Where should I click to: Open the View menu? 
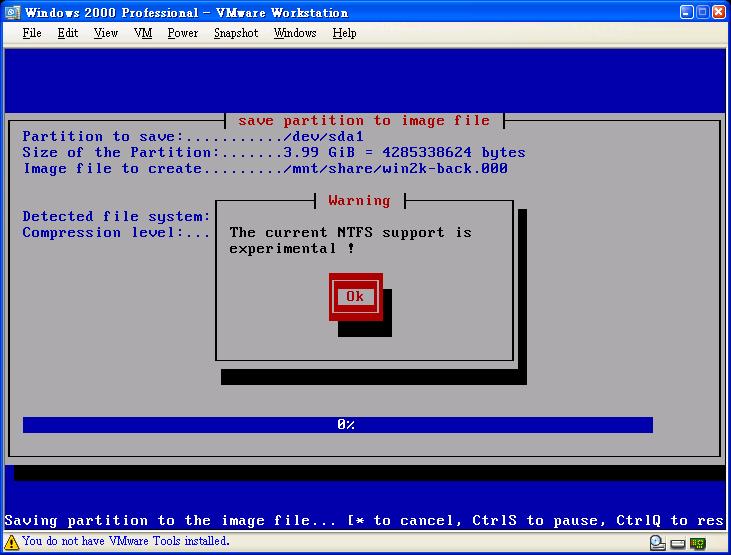coord(105,33)
